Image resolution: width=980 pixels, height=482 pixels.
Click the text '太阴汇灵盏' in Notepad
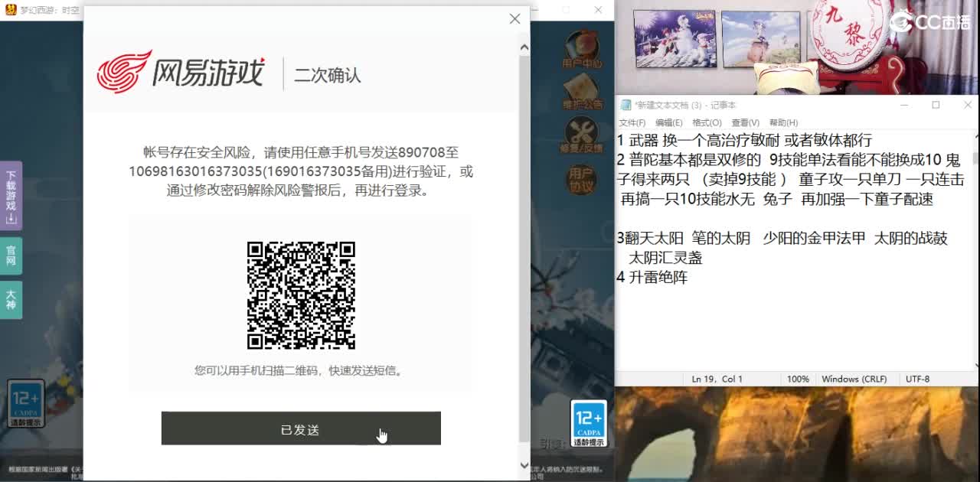[x=665, y=258]
